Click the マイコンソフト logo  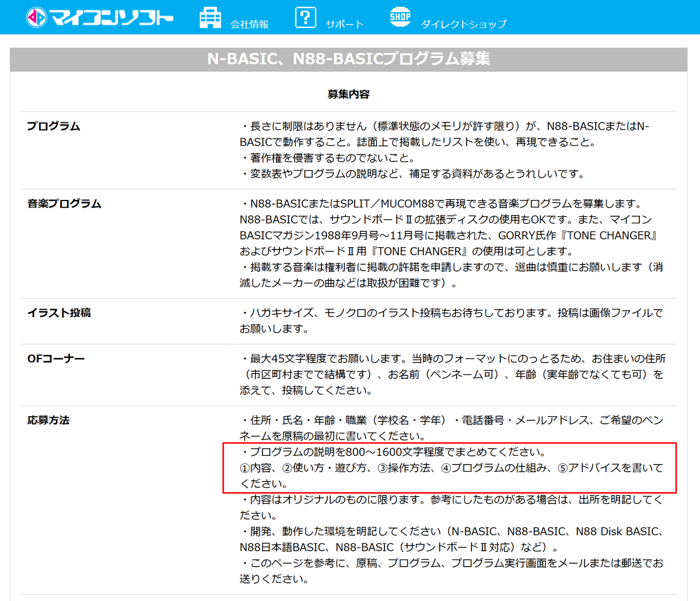coord(99,16)
